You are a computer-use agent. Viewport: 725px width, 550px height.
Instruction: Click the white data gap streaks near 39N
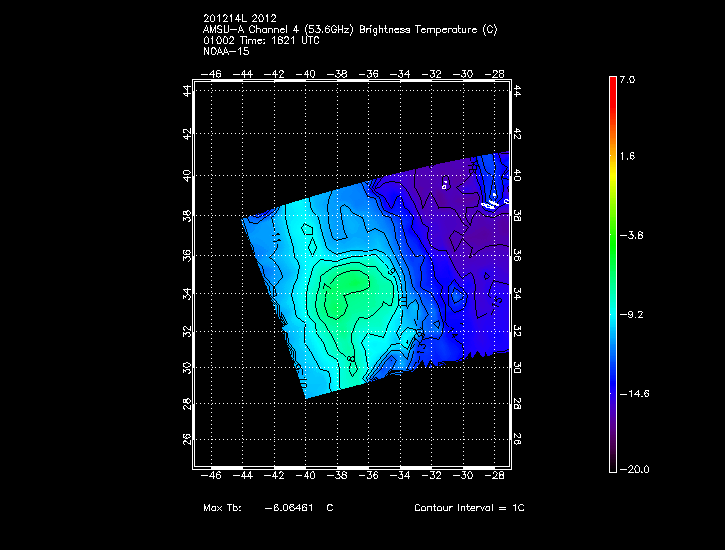click(489, 204)
